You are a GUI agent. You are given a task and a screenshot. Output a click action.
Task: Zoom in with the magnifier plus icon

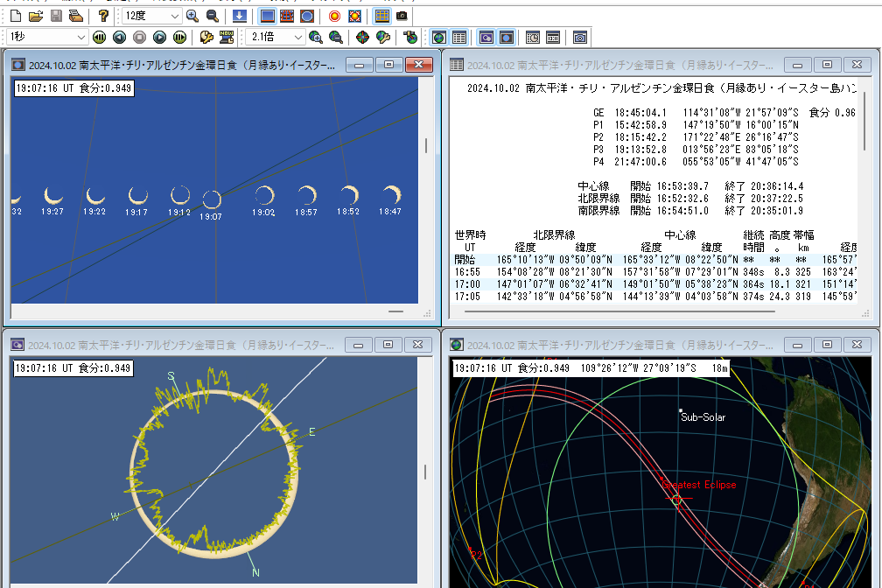pos(192,17)
